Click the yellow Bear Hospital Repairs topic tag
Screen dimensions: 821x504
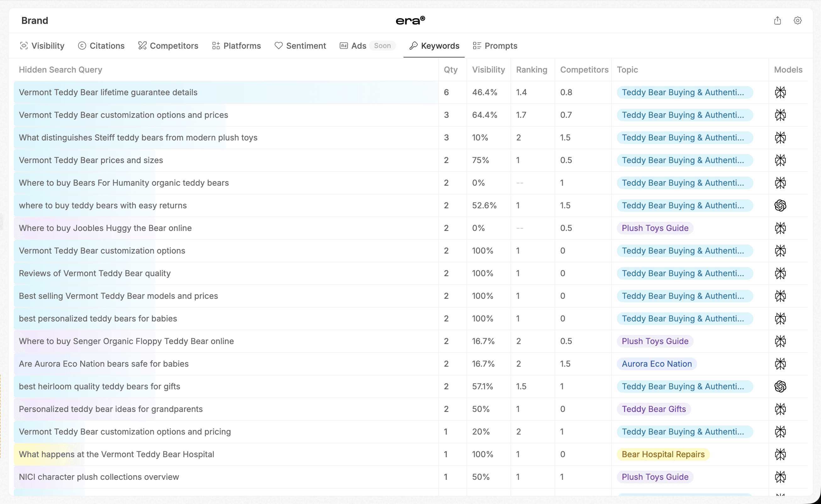(x=663, y=454)
